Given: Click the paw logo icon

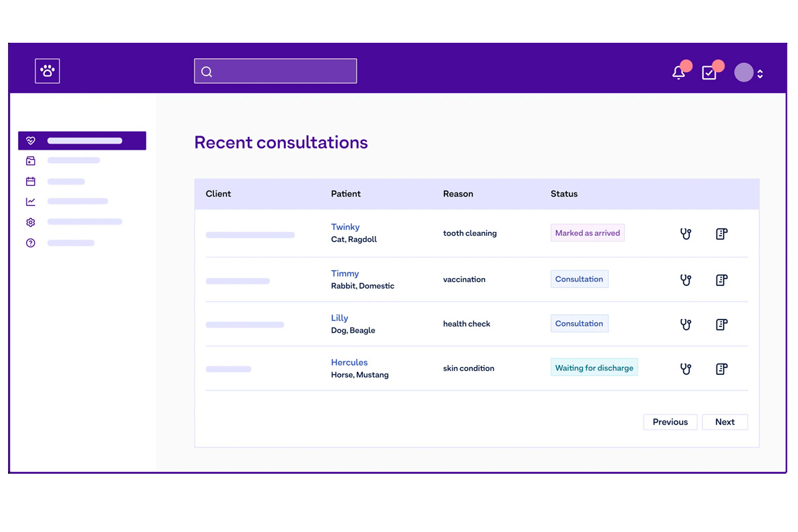Looking at the screenshot, I should pos(47,71).
